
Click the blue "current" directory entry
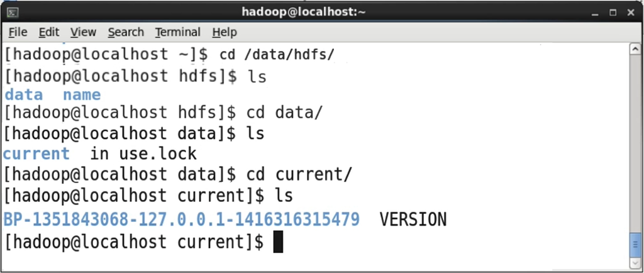[36, 154]
